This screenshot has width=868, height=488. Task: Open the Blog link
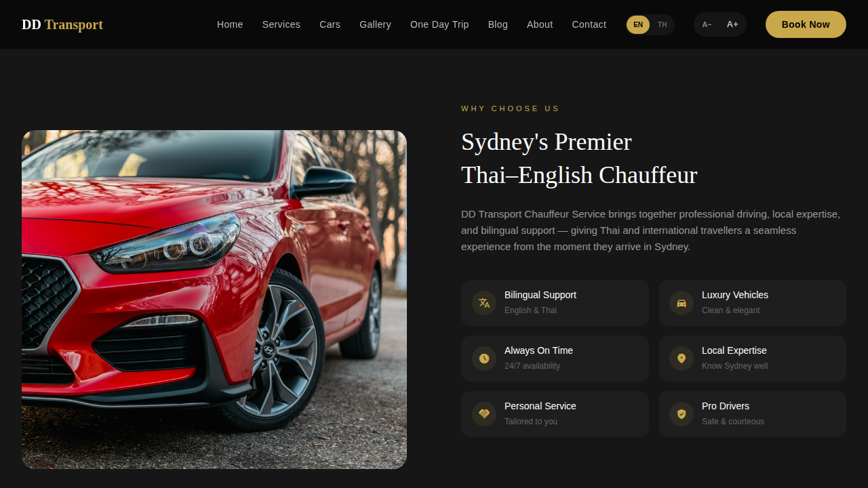[498, 24]
